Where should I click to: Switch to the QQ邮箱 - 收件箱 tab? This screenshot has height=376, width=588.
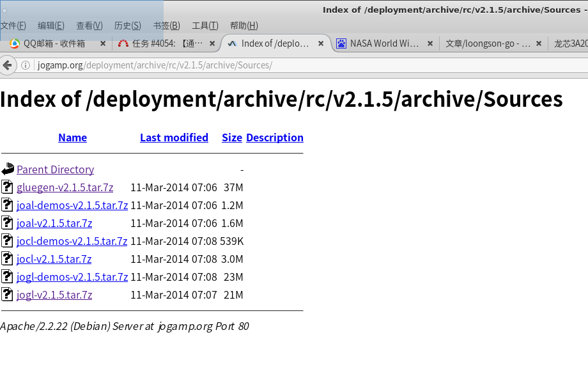click(x=54, y=43)
